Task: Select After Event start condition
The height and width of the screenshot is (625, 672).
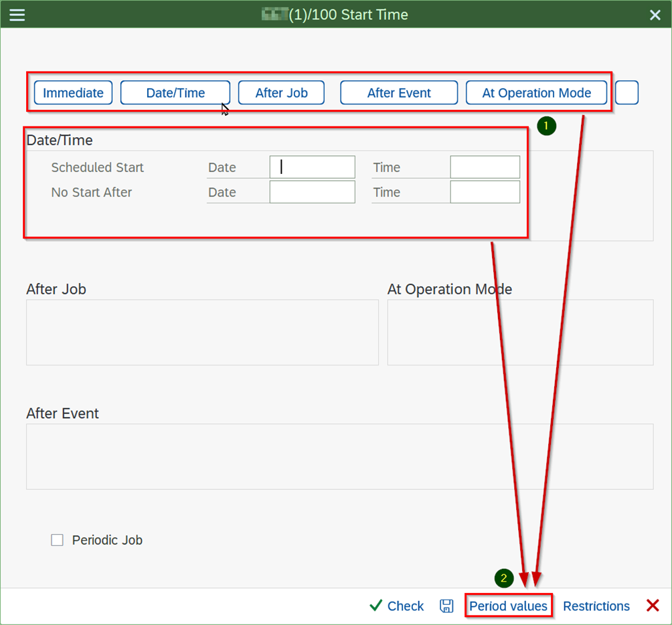Action: (x=399, y=93)
